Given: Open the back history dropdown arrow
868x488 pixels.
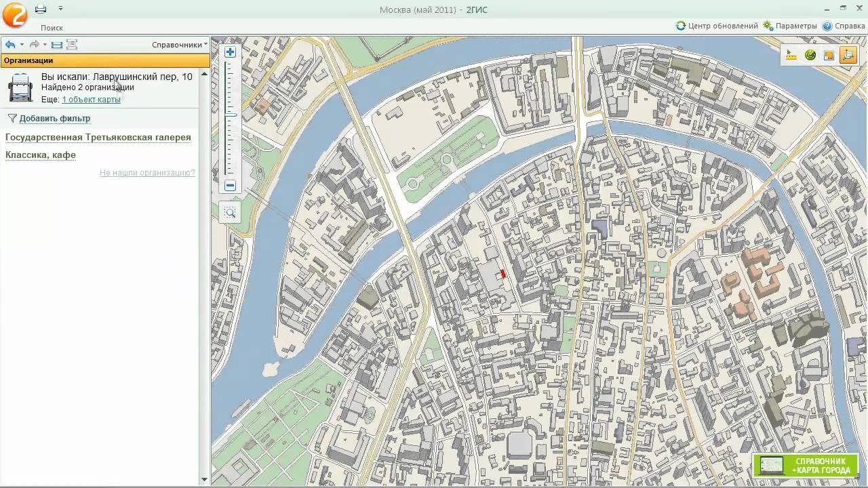Looking at the screenshot, I should [x=22, y=45].
